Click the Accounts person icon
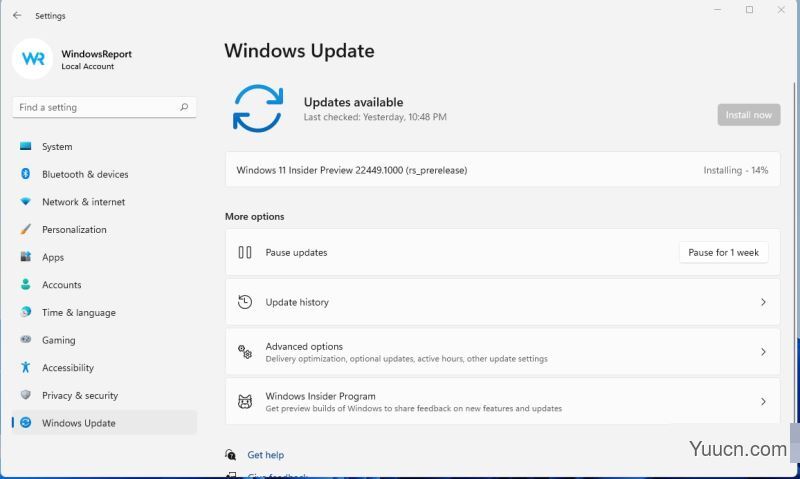Viewport: 800px width, 479px height. click(x=26, y=284)
